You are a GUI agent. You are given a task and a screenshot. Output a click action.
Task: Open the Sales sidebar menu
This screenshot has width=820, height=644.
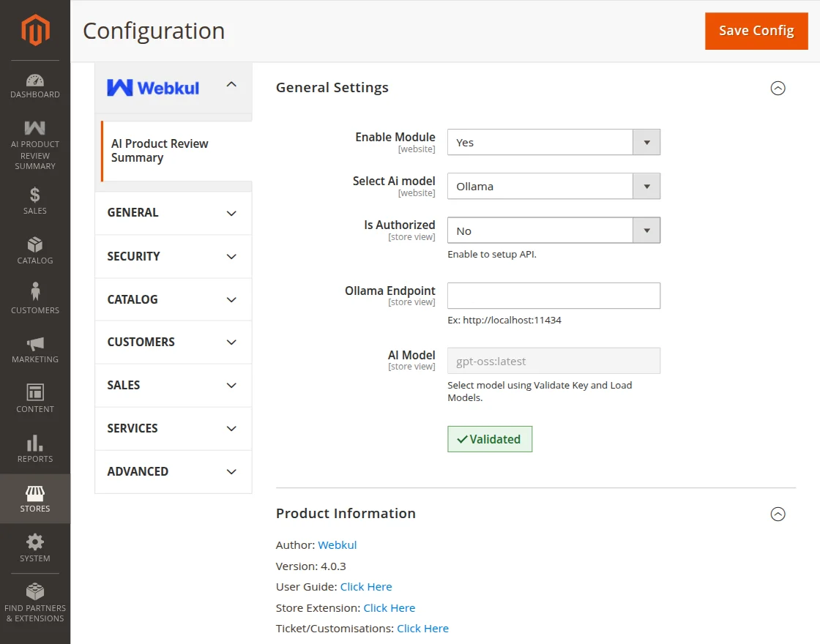35,201
